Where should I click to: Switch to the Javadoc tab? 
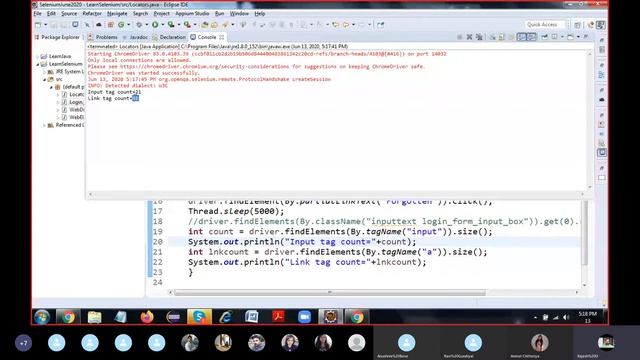(x=135, y=37)
